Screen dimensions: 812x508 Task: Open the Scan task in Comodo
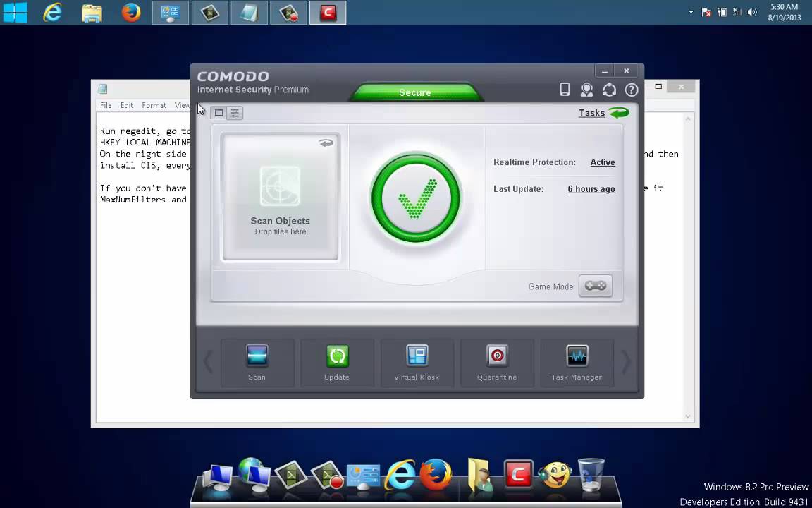click(257, 363)
